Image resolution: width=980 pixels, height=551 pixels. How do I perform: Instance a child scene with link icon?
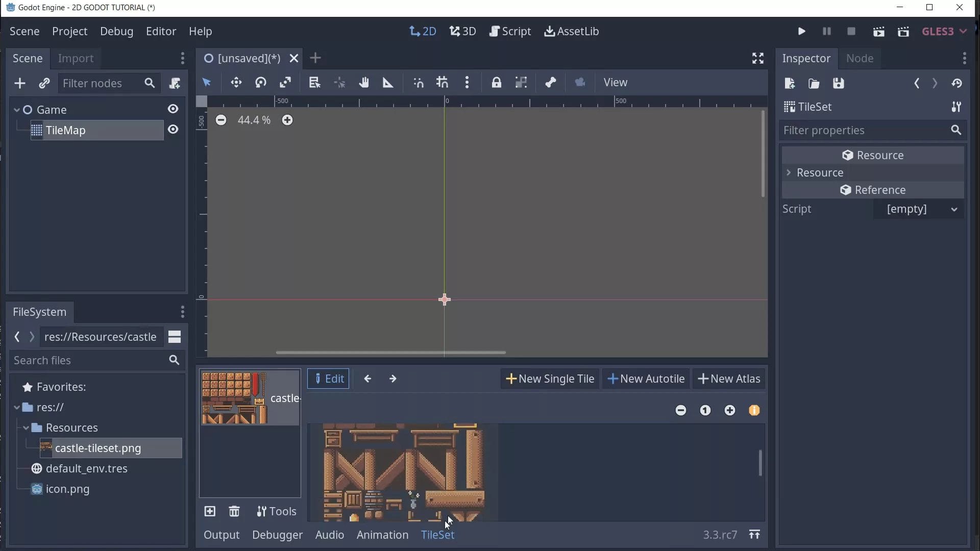click(x=44, y=83)
